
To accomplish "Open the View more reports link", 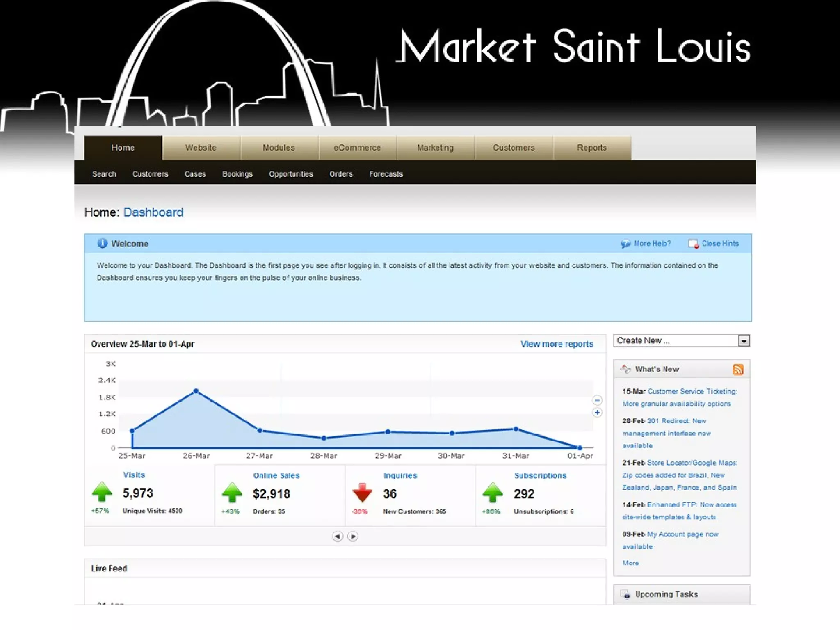I will click(x=557, y=344).
